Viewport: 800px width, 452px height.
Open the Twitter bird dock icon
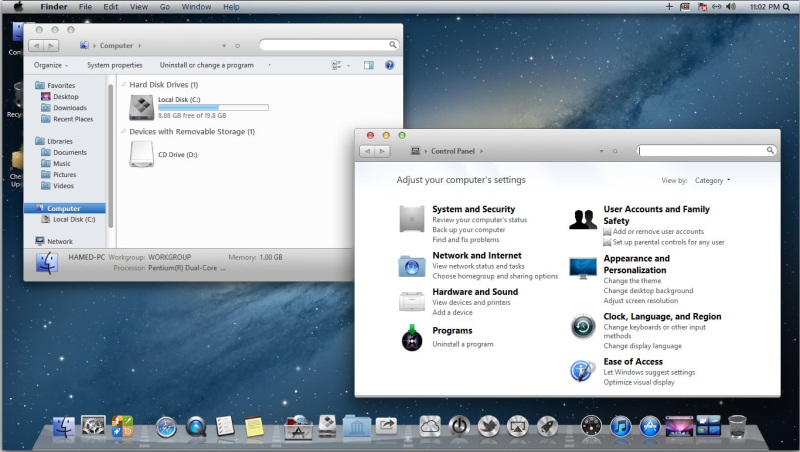click(x=488, y=426)
